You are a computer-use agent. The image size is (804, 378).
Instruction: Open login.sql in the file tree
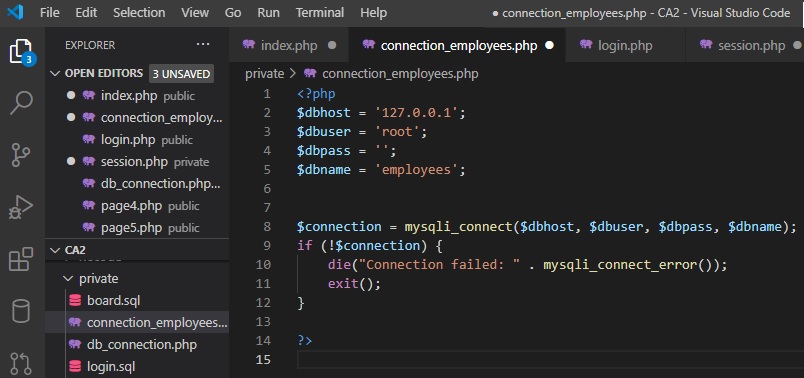pyautogui.click(x=137, y=366)
